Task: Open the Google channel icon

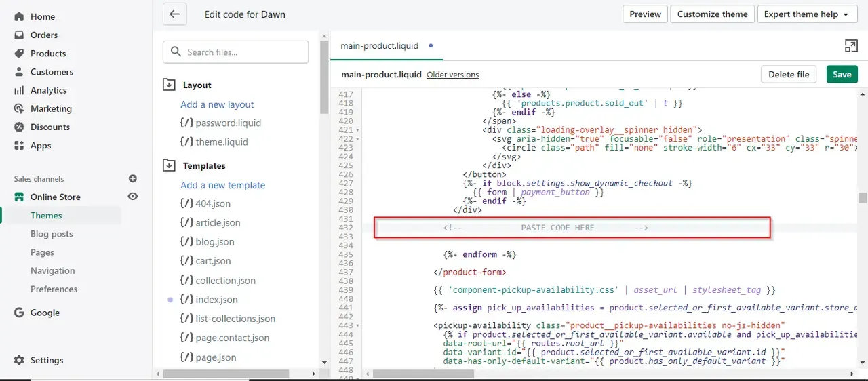Action: pyautogui.click(x=19, y=313)
